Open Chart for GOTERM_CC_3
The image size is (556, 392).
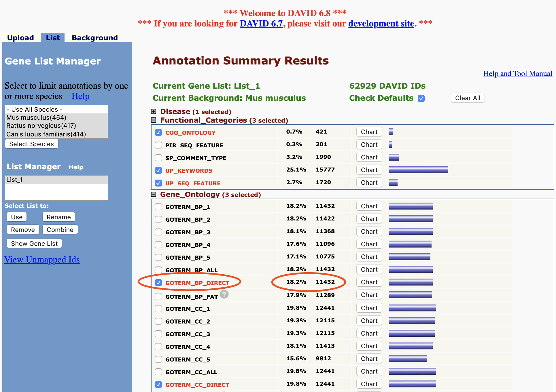[369, 333]
